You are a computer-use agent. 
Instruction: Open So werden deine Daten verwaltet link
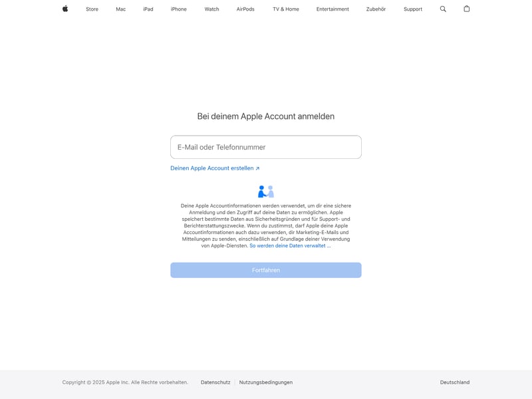290,245
